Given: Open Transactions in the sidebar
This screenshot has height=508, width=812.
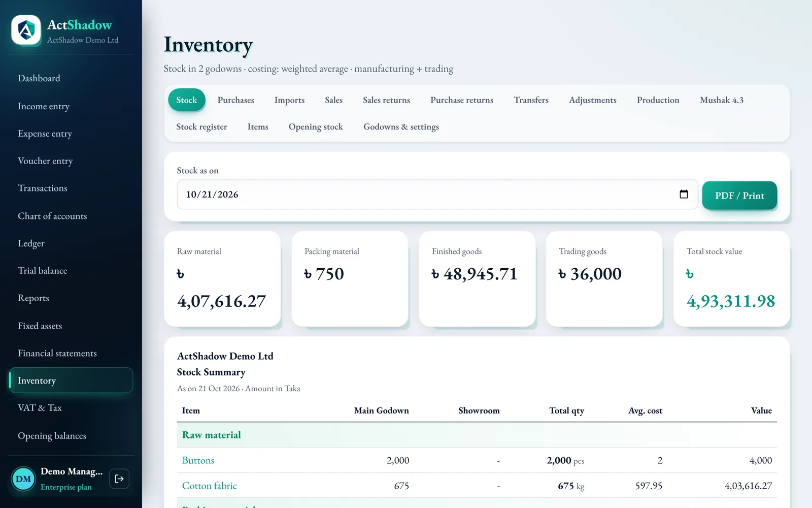Looking at the screenshot, I should click(71, 188).
